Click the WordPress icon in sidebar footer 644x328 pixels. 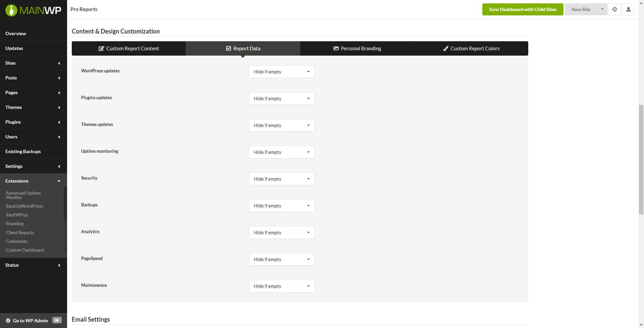[8, 321]
